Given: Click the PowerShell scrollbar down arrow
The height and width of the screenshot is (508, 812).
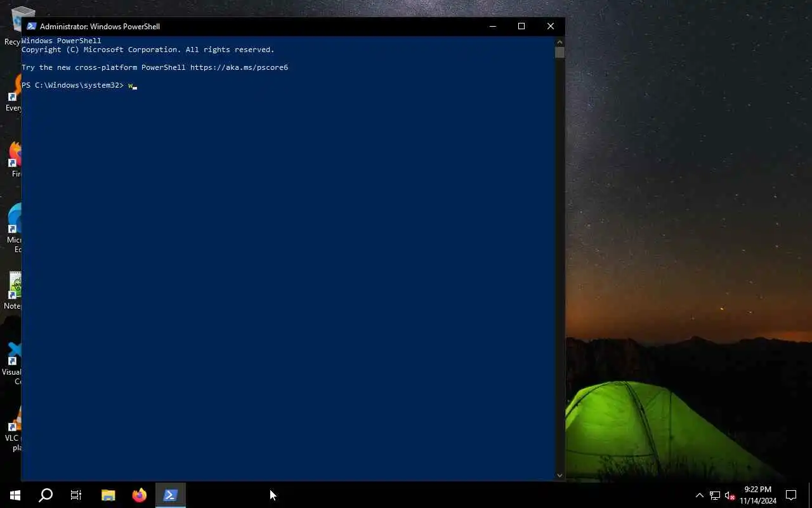Looking at the screenshot, I should click(x=560, y=475).
